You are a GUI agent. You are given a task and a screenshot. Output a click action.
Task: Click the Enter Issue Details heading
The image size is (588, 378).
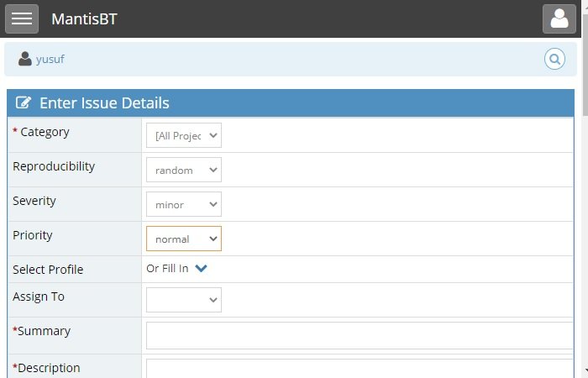coord(104,103)
